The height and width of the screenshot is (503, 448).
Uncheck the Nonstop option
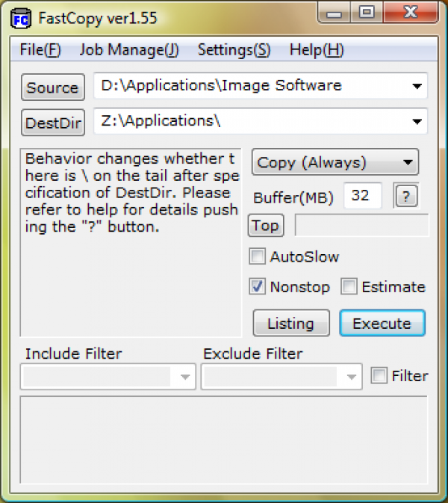258,286
